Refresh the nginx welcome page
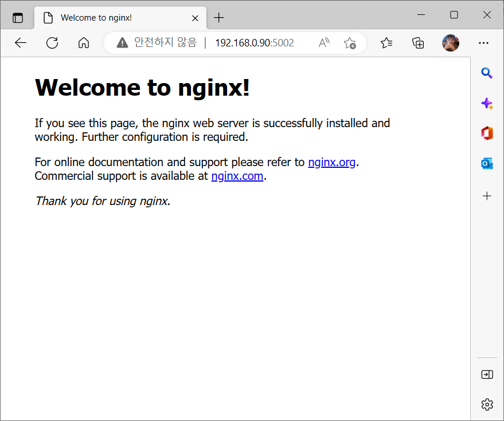504x421 pixels. click(x=52, y=42)
